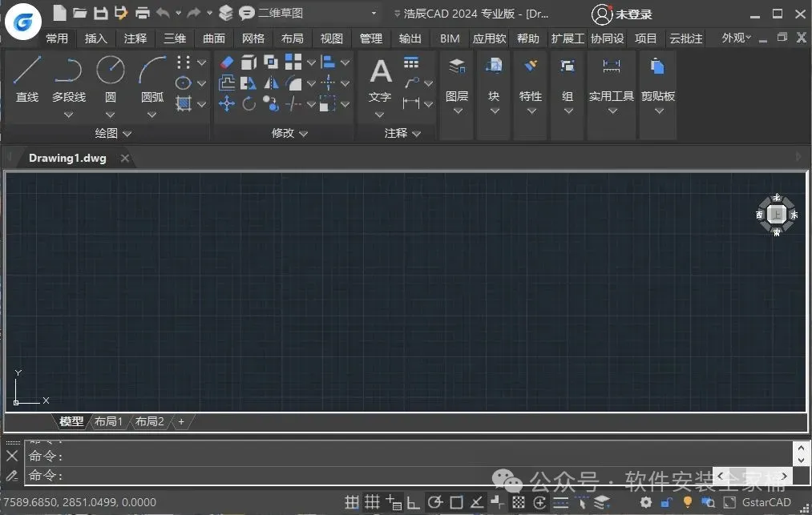Click the Table icon in annotation panel
Viewport: 812px width, 515px height.
(x=411, y=63)
